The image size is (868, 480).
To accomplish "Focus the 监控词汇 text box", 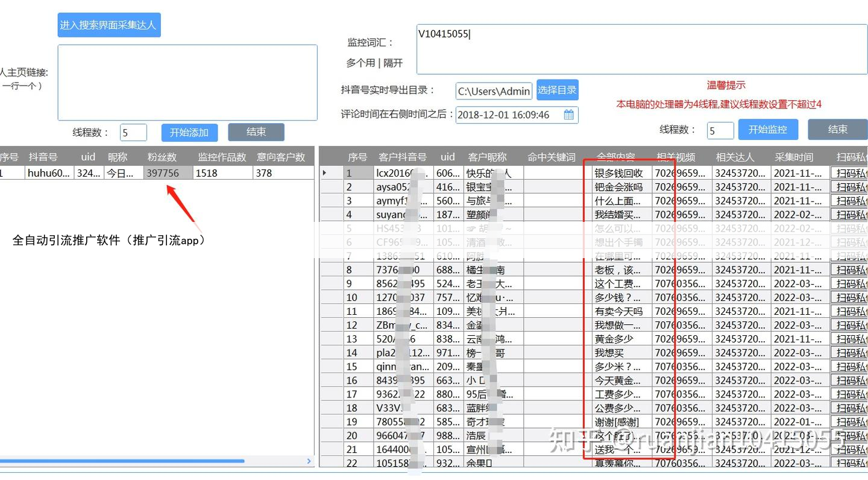I will pos(641,49).
